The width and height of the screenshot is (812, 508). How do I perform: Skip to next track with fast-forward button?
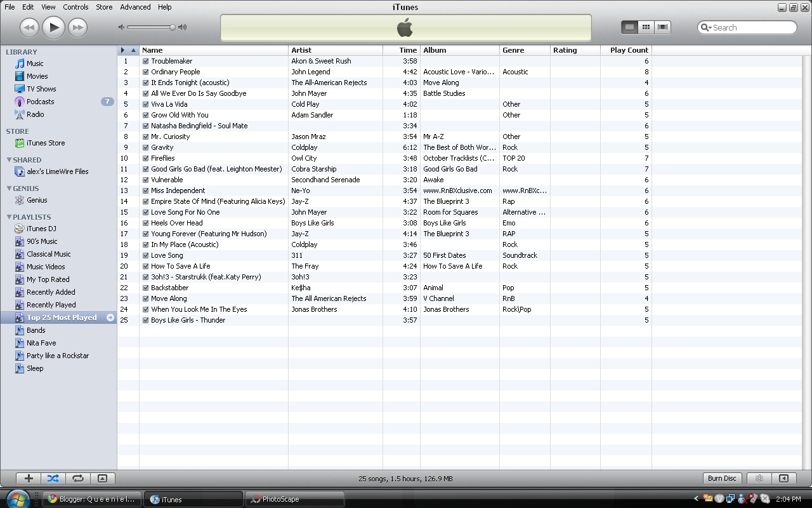tap(77, 27)
